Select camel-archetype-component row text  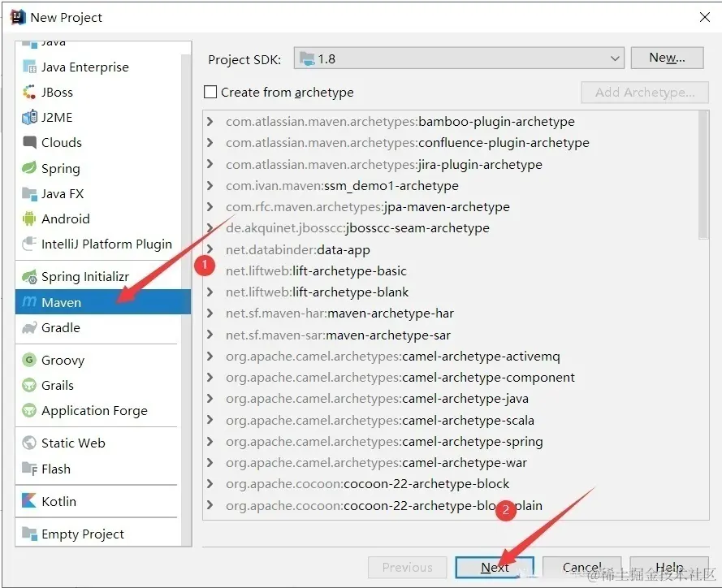tap(400, 378)
